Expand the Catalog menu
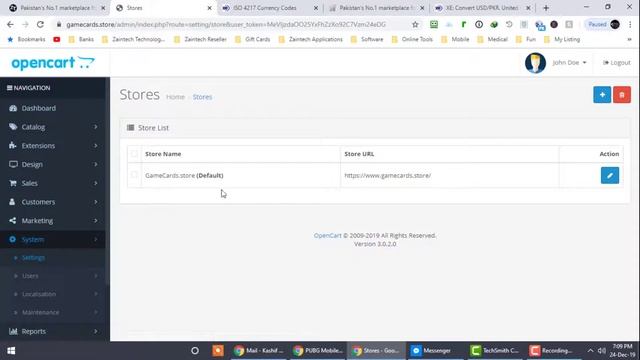The width and height of the screenshot is (640, 360). (x=53, y=127)
